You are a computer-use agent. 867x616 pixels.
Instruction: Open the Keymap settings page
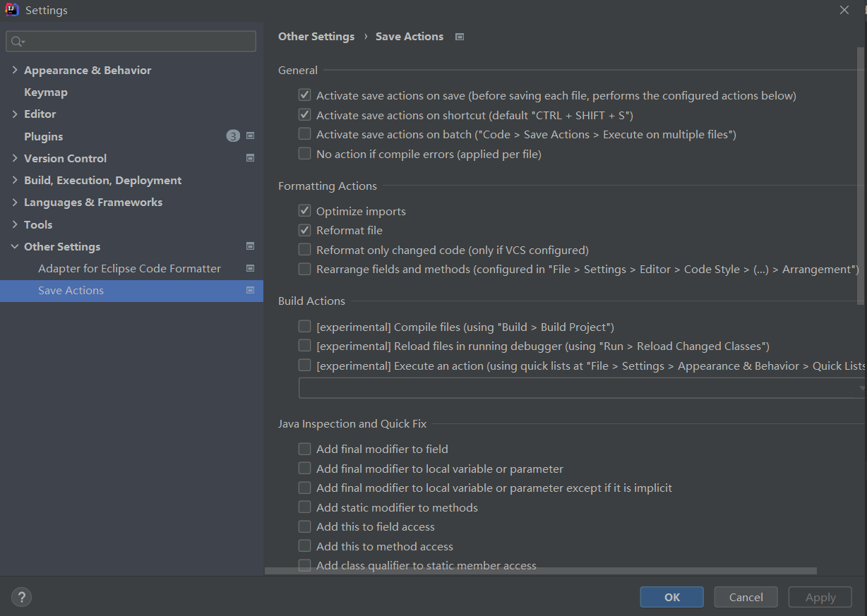tap(46, 92)
